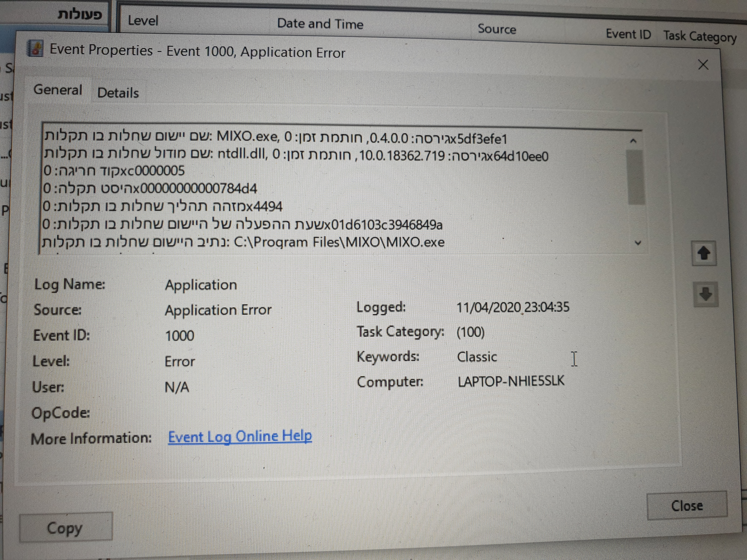747x560 pixels.
Task: Click the up arrow previous event button
Action: (704, 253)
